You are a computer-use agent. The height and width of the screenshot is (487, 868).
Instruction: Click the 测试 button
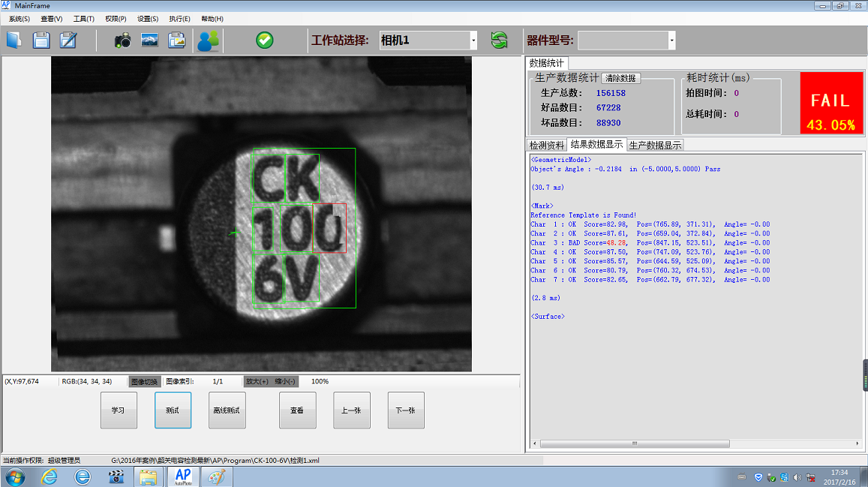pyautogui.click(x=173, y=410)
